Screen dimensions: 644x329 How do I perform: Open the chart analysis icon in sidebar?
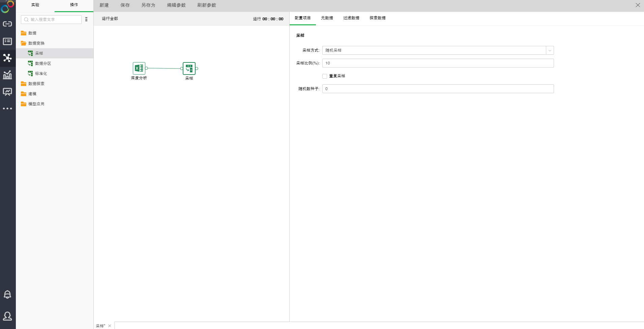pos(7,75)
